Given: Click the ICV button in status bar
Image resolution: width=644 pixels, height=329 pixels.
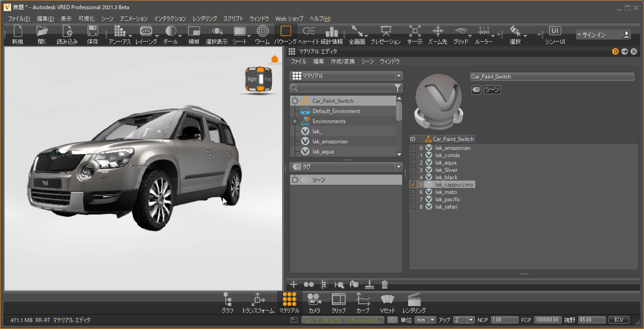Looking at the screenshot, I should pyautogui.click(x=619, y=320).
